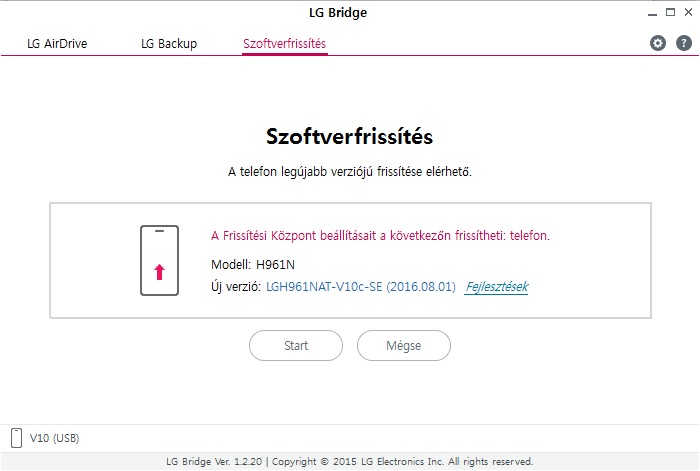Screen dimensions: 700x471
Task: Start the software update with Start button
Action: 296,346
